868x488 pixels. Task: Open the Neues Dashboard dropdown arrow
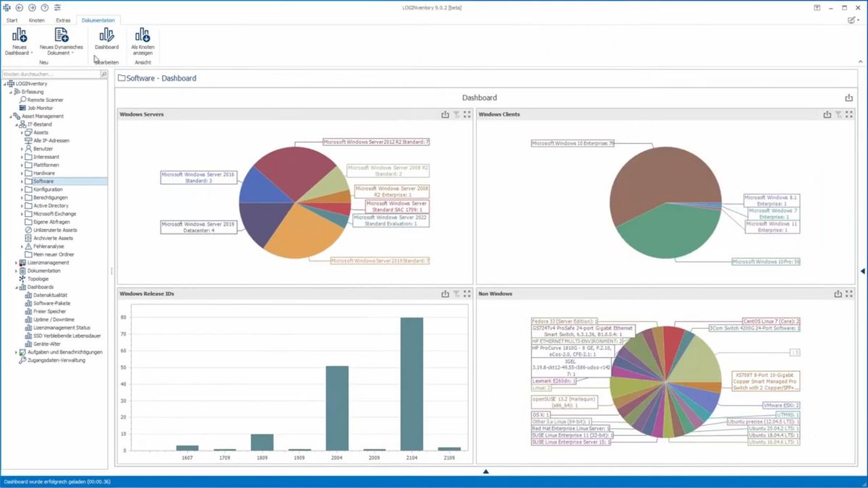(32, 53)
